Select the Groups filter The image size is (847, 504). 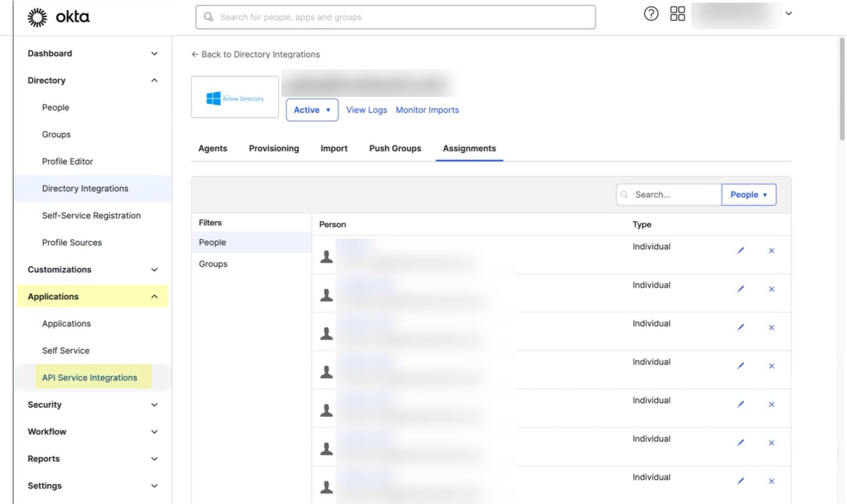tap(213, 264)
